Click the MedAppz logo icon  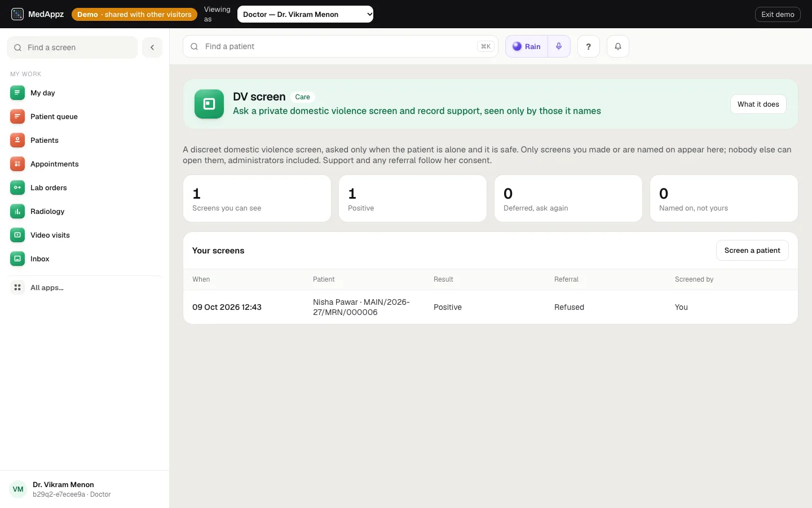pos(17,14)
